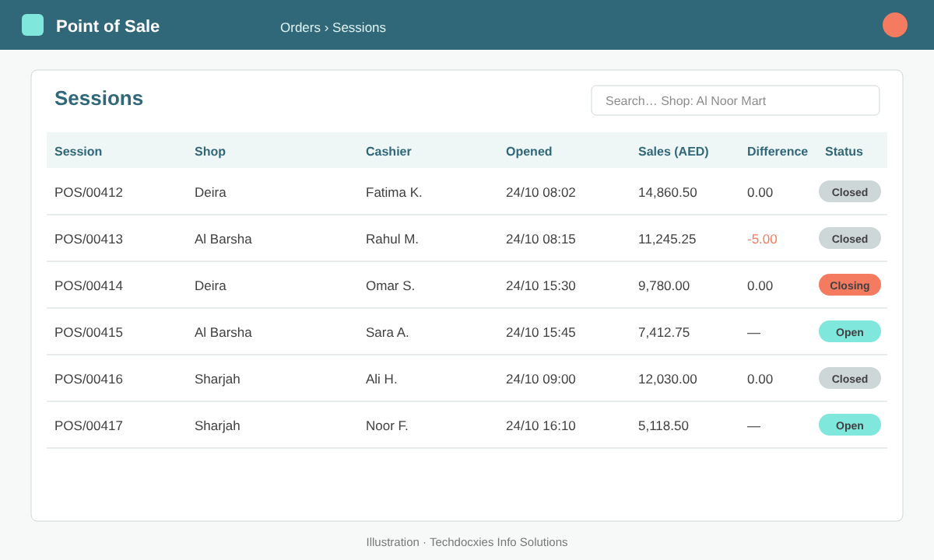
Task: Click opened time 24/10 15:30
Action: tap(541, 285)
